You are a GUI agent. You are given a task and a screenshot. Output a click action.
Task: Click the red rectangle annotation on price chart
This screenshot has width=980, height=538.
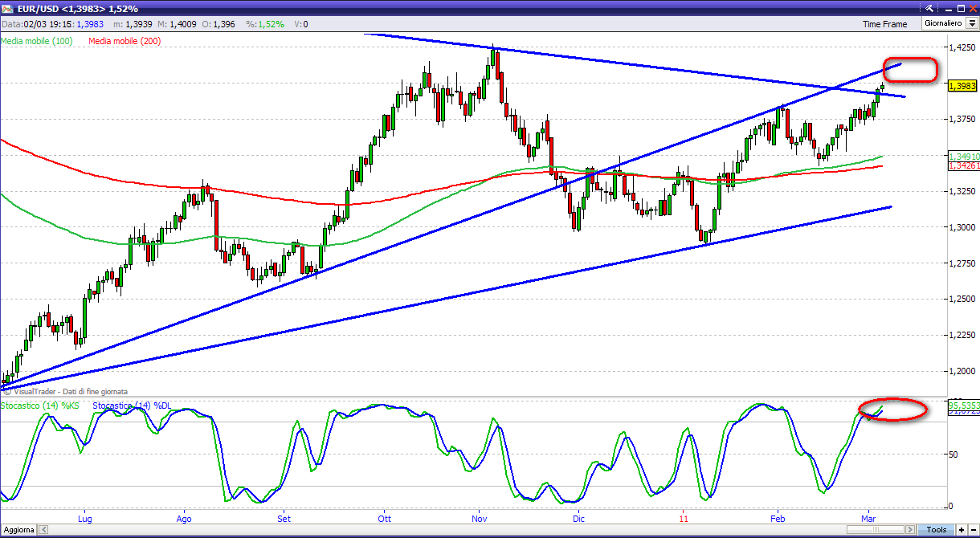click(x=910, y=70)
